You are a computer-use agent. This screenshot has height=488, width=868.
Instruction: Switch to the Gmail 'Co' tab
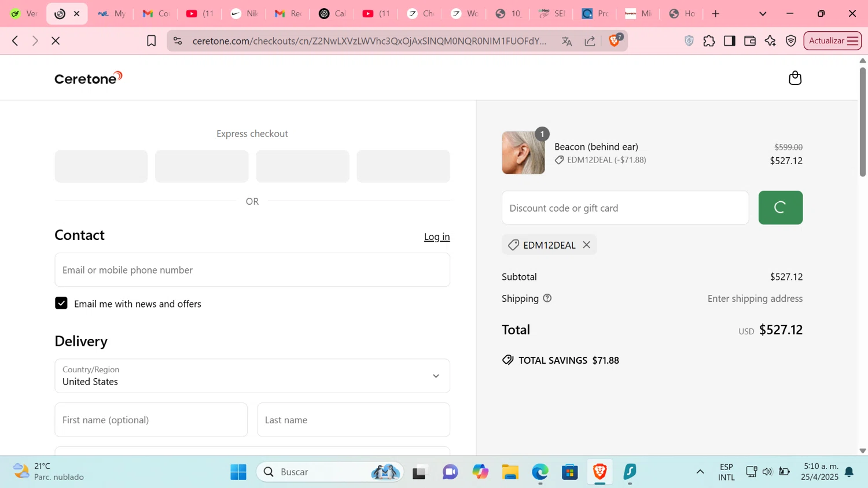pyautogui.click(x=156, y=13)
